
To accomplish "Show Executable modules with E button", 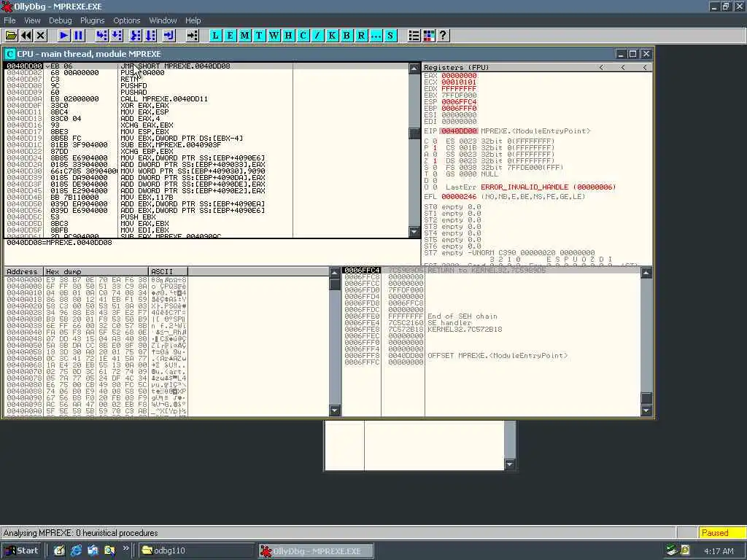I will coord(230,35).
